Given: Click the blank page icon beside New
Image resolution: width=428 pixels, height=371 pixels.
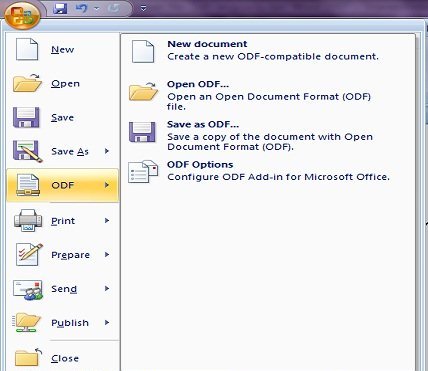Looking at the screenshot, I should [27, 49].
